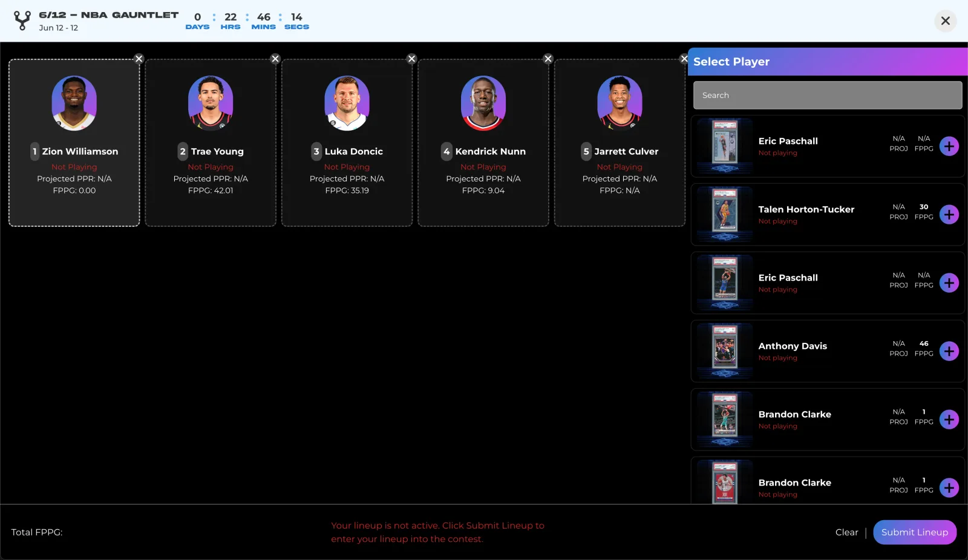Open Anthony Davis's card thumbnail
The image size is (968, 560).
[x=725, y=350]
